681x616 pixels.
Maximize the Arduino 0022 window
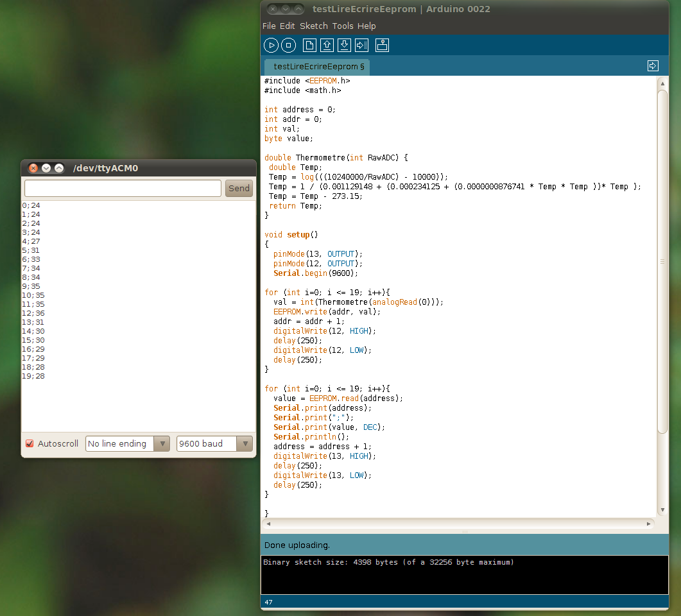(x=298, y=9)
